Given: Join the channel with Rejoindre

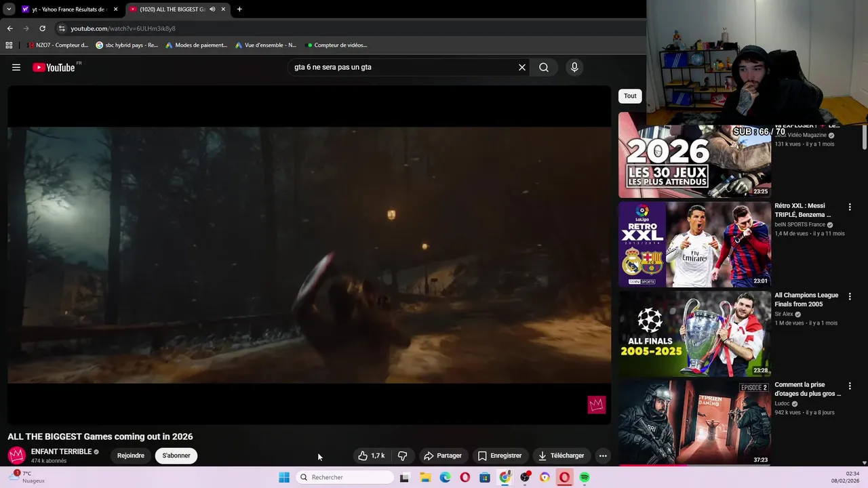Looking at the screenshot, I should tap(131, 455).
